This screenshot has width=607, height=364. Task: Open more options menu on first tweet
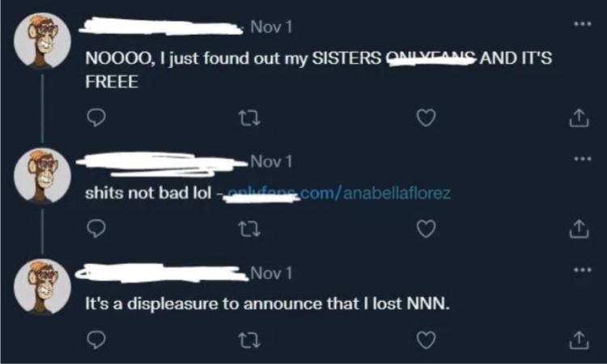(x=583, y=24)
